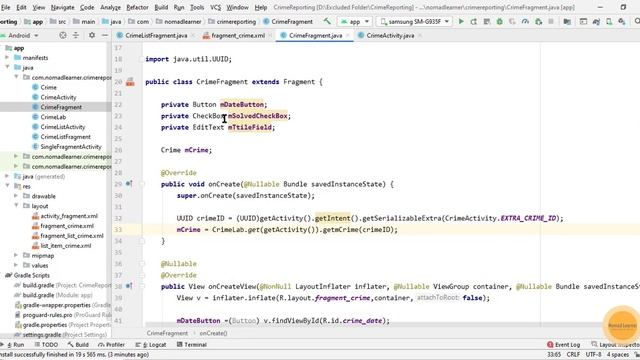The height and width of the screenshot is (360, 640).
Task: Expand the mipmap folder
Action: [x=16, y=256]
